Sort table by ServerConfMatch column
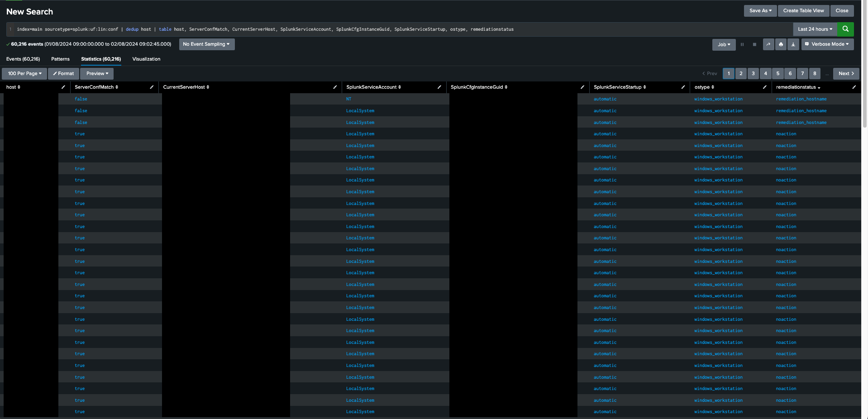The width and height of the screenshot is (868, 419). click(96, 87)
